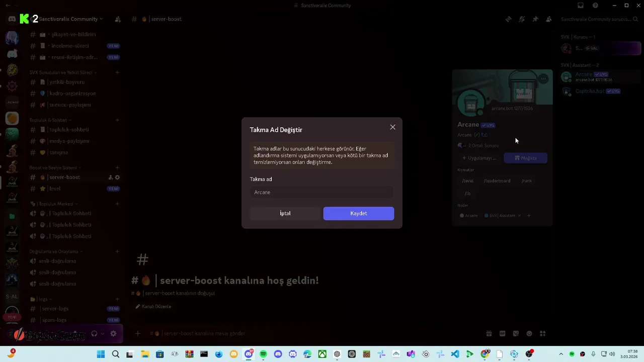This screenshot has width=644, height=362.
Task: Click the Uygulamayı... add app button
Action: pyautogui.click(x=479, y=158)
